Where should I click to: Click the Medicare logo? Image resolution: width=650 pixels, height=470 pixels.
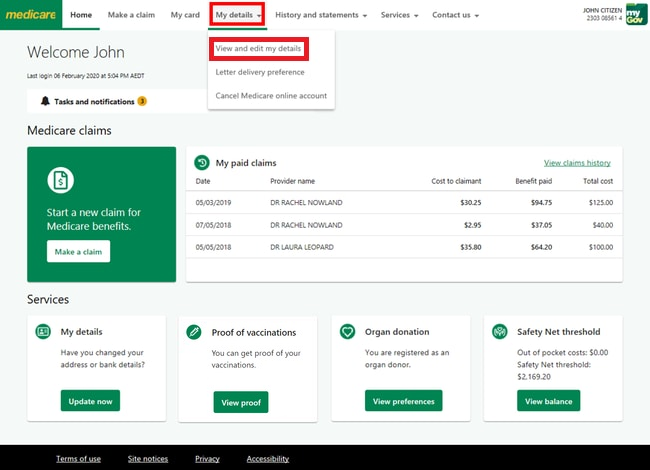[x=31, y=15]
